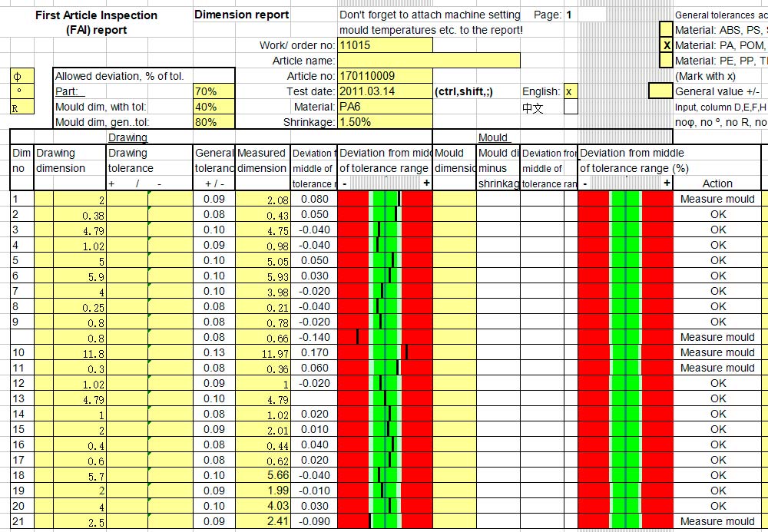Select the Article no cell 170110009
This screenshot has width=768, height=532.
click(x=385, y=76)
